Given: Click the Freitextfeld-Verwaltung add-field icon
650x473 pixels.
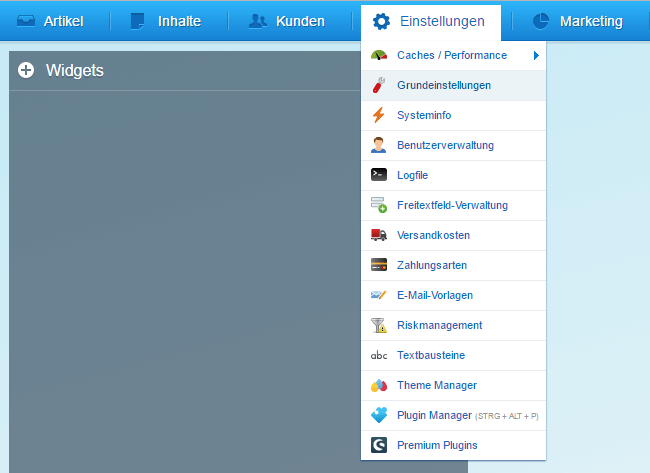Looking at the screenshot, I should 379,205.
